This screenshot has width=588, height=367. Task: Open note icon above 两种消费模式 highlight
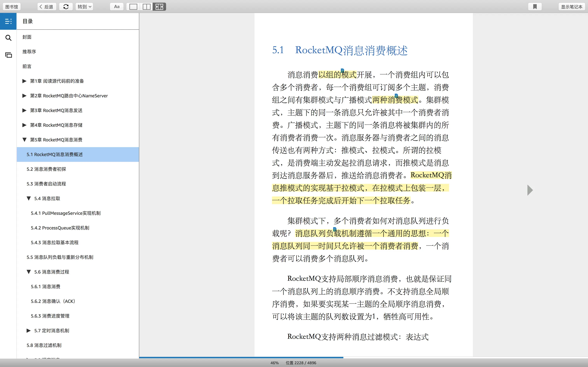(x=396, y=95)
